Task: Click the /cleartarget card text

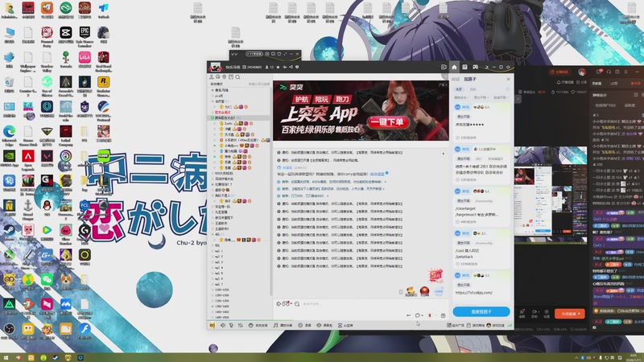Action: [466, 208]
